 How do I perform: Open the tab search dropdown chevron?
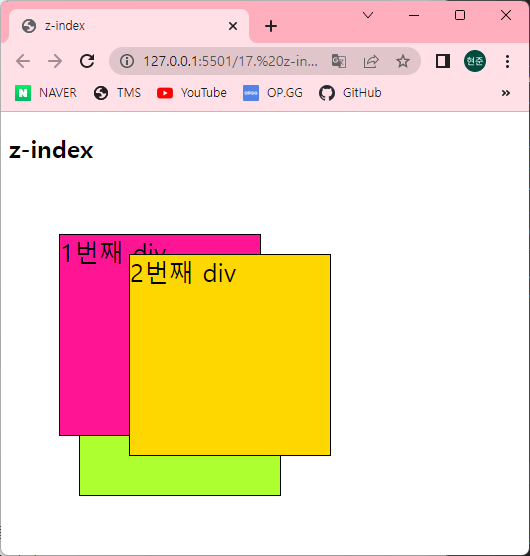point(368,15)
